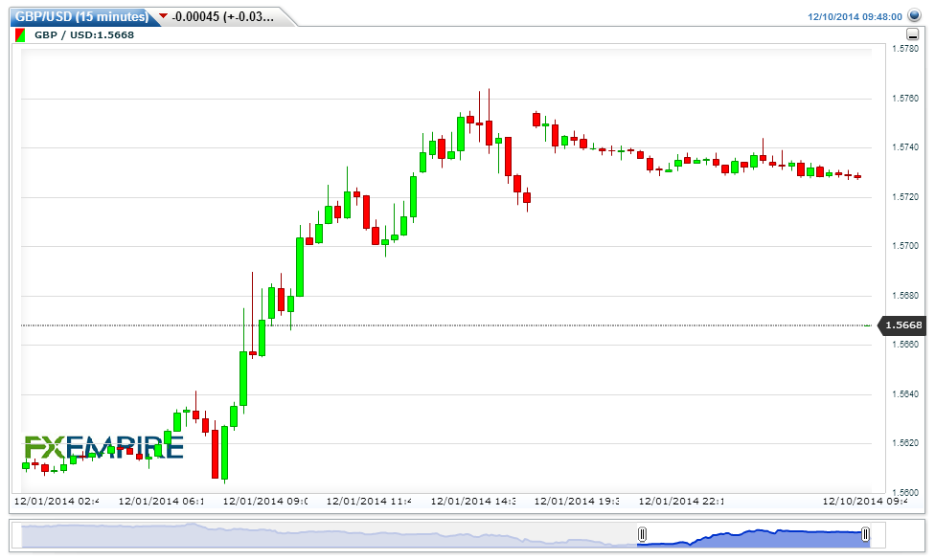Click the 1.5620 y-axis label
The image size is (935, 560).
[x=905, y=443]
